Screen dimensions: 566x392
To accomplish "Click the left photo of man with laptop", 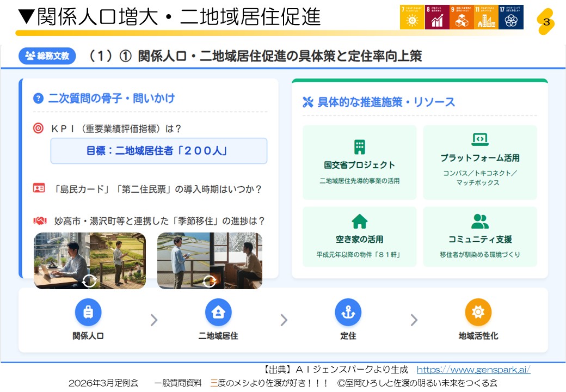I will click(90, 260).
